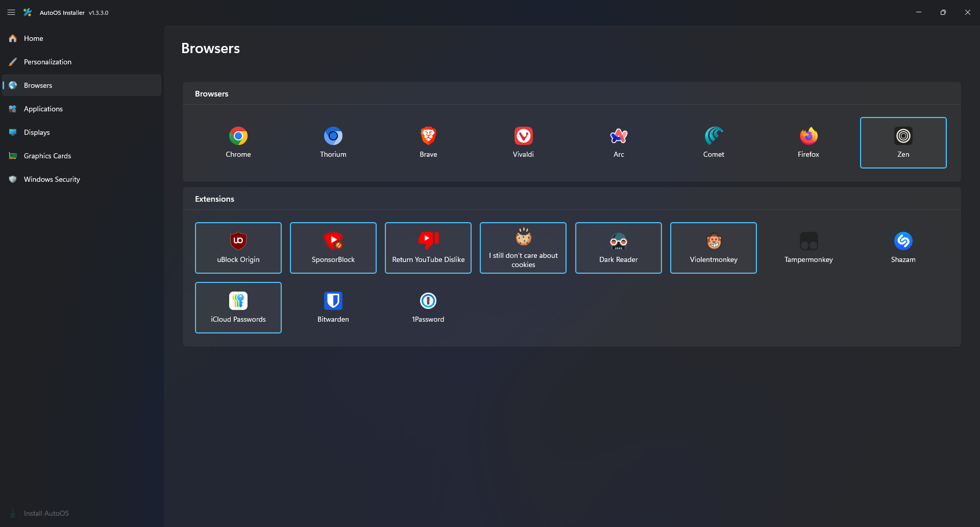Click the Home house icon
This screenshot has height=527, width=980.
click(x=13, y=38)
